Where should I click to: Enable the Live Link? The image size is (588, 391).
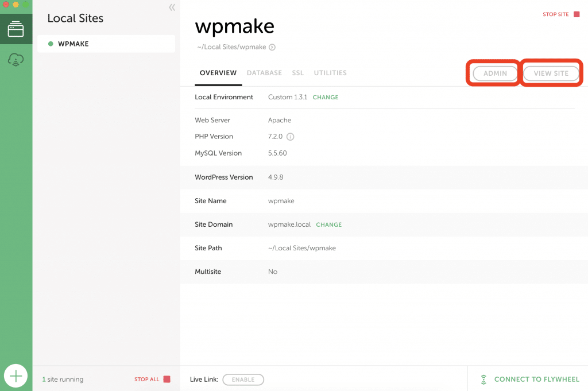(243, 380)
